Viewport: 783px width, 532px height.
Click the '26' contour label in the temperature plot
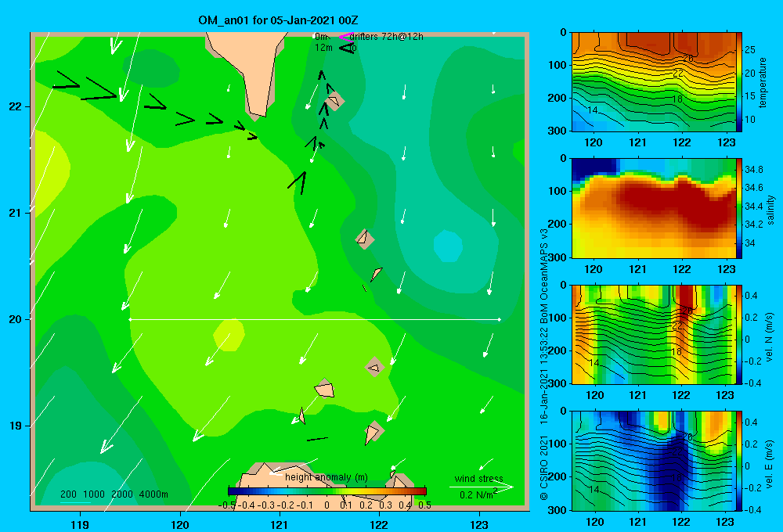click(687, 59)
